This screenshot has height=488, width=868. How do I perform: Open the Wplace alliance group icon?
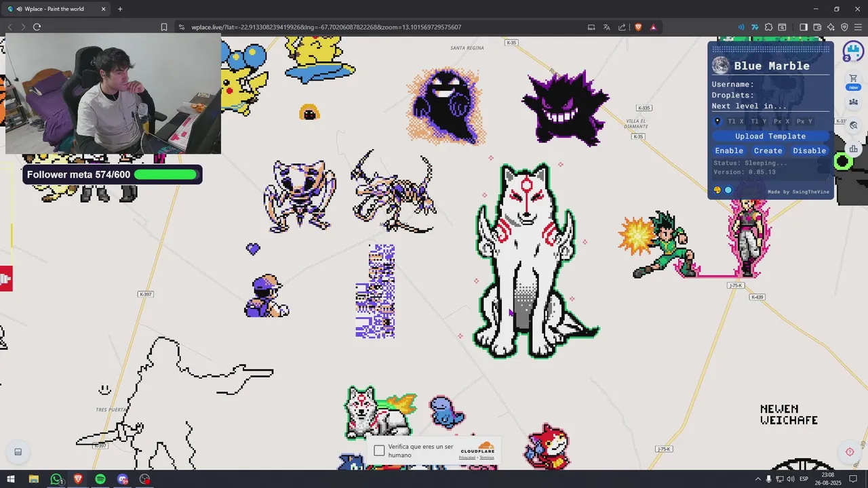(853, 102)
